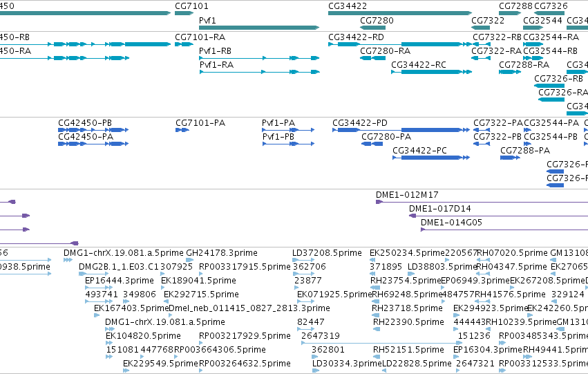Viewport: 588px width, 374px height.
Task: Select the CG42450-PA protein label
Action: point(86,137)
